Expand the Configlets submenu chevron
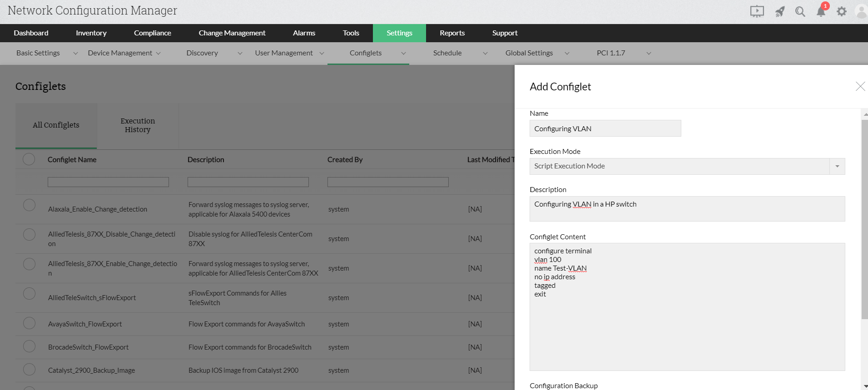 pos(403,54)
